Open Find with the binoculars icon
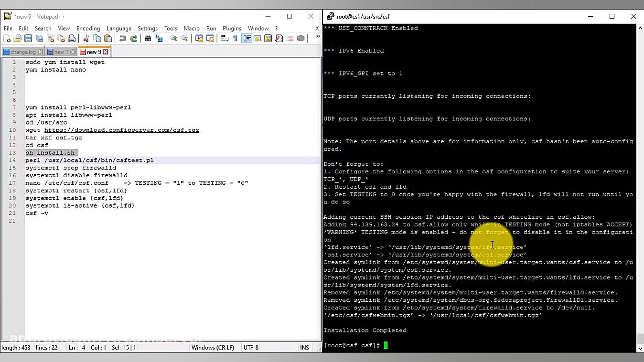 click(148, 39)
